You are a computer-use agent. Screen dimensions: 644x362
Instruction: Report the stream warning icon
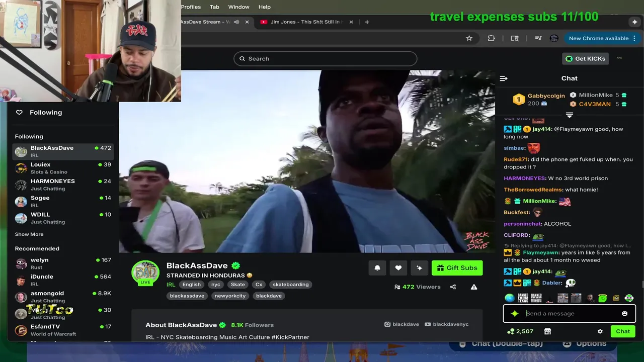click(x=474, y=287)
